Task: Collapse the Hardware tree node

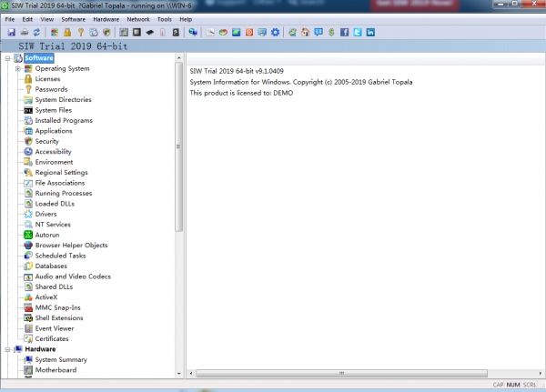Action: click(x=7, y=349)
